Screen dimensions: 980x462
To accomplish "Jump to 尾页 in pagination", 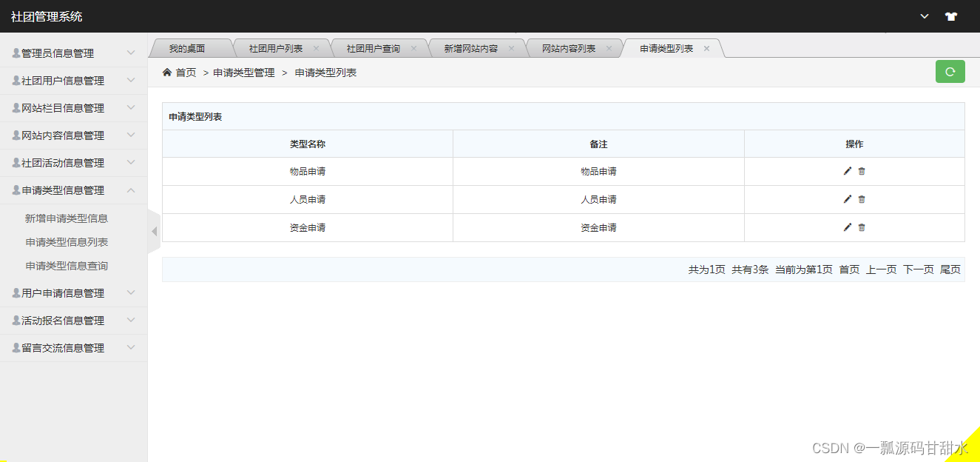I will click(950, 269).
